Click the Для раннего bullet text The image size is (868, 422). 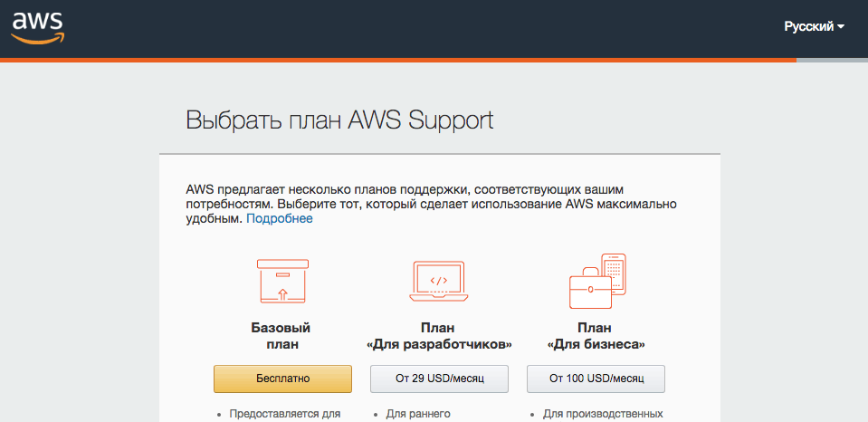(418, 414)
